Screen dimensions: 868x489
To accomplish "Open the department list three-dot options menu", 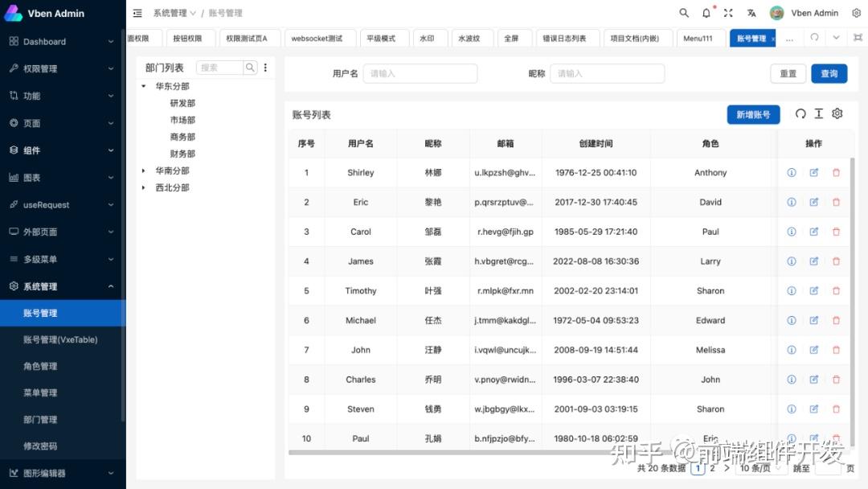I will 265,68.
